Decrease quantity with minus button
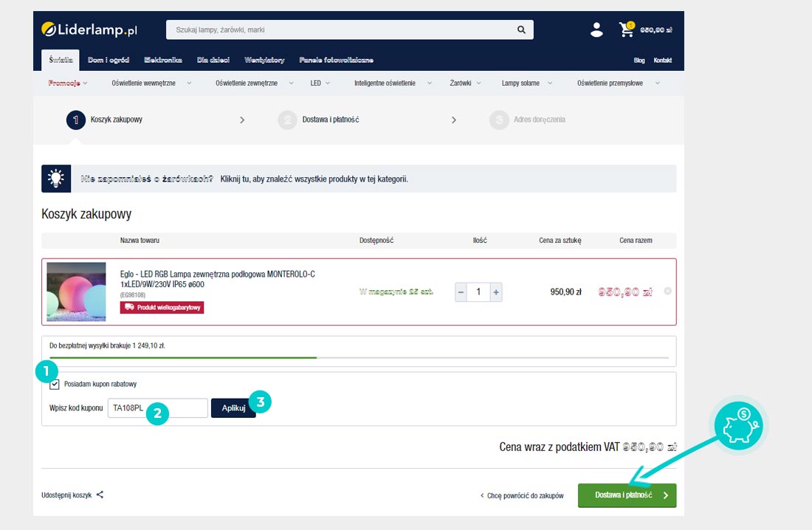The width and height of the screenshot is (812, 530). (461, 292)
